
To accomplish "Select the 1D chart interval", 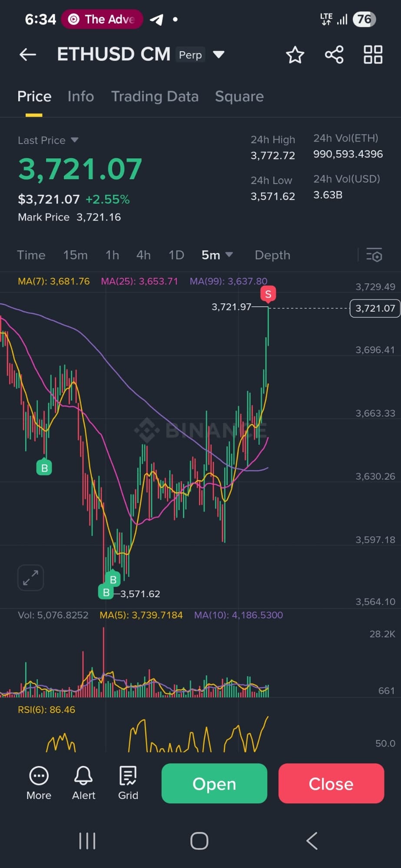I will pos(176,255).
